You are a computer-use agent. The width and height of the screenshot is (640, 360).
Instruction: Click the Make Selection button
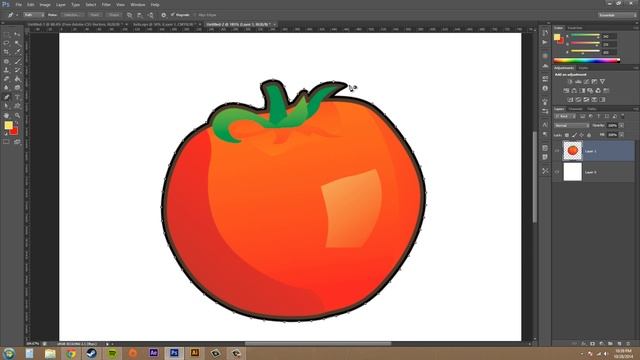point(73,15)
